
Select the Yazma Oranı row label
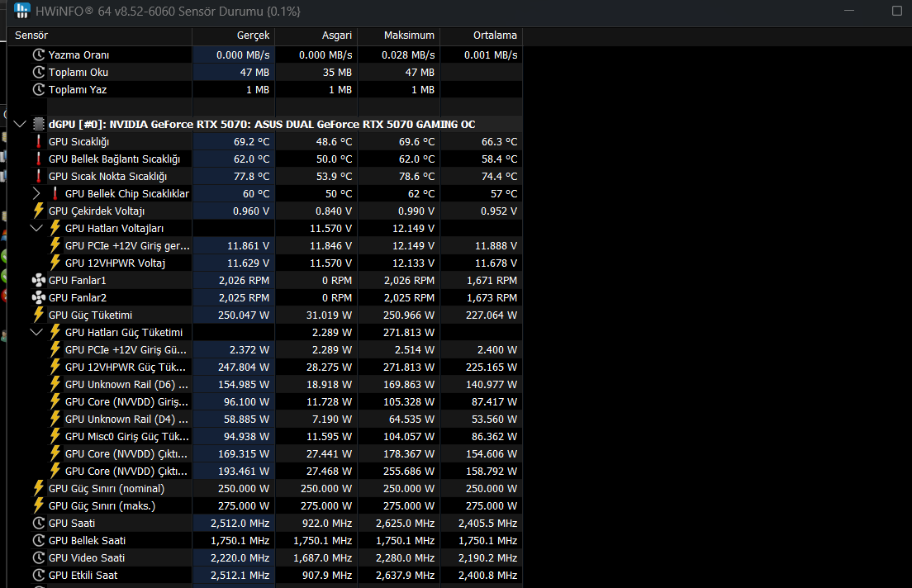78,55
